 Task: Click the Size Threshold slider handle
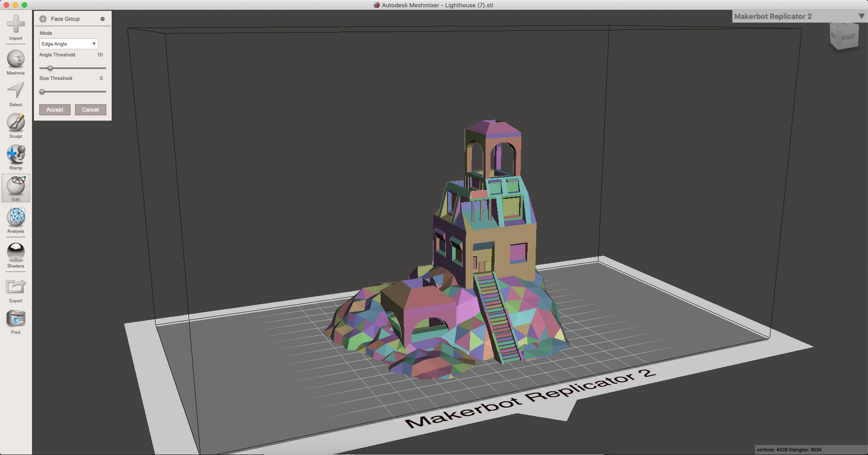coord(42,92)
